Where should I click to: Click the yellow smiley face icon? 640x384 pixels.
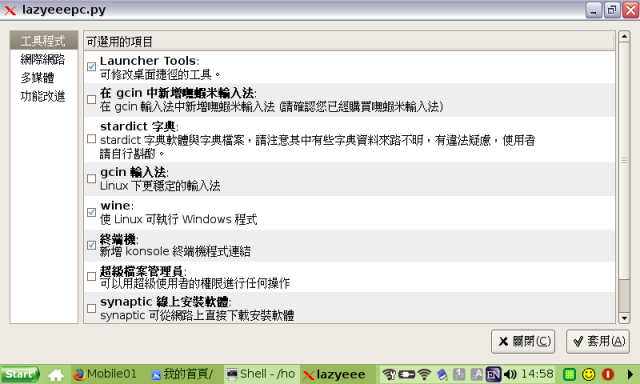[588, 374]
